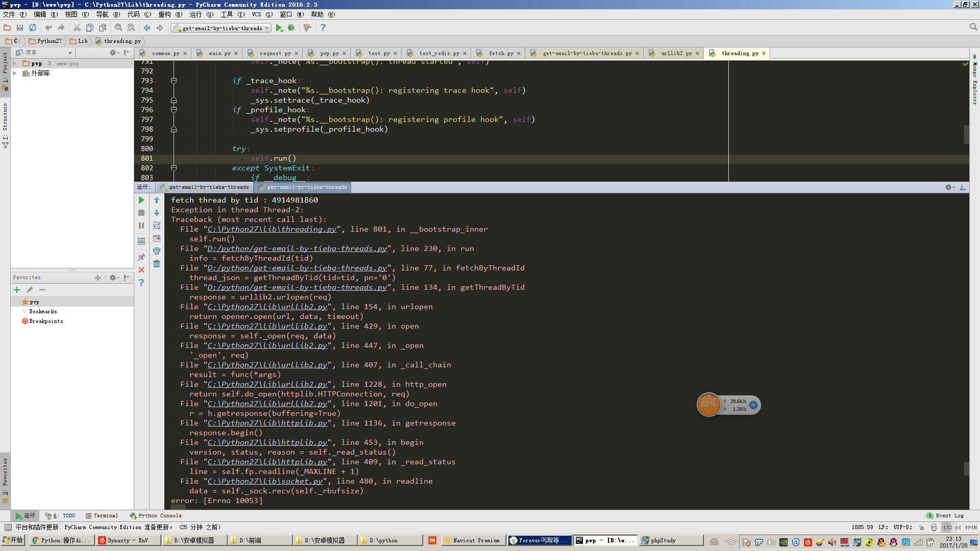Click the memory usage indicator in the status bar

point(959,528)
